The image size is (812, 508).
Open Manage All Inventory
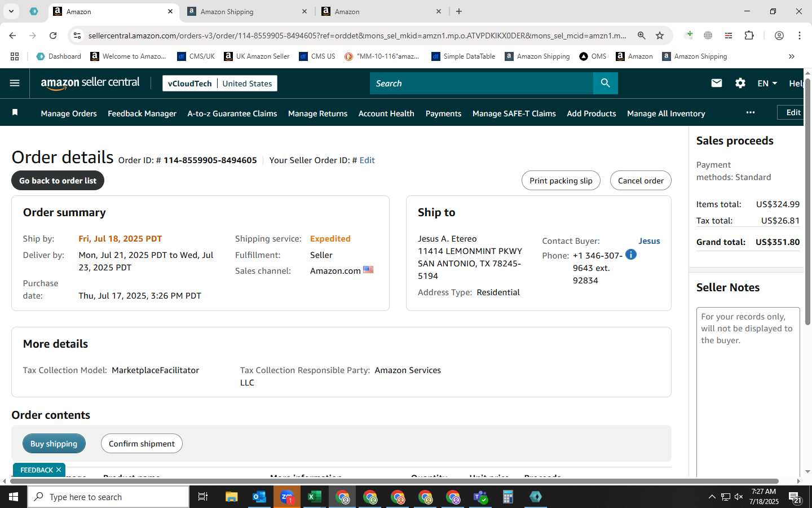pyautogui.click(x=666, y=113)
